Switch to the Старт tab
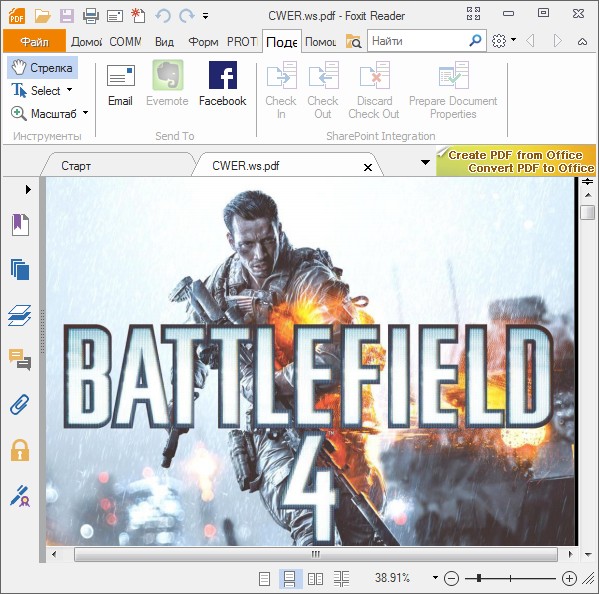The image size is (599, 594). (76, 166)
